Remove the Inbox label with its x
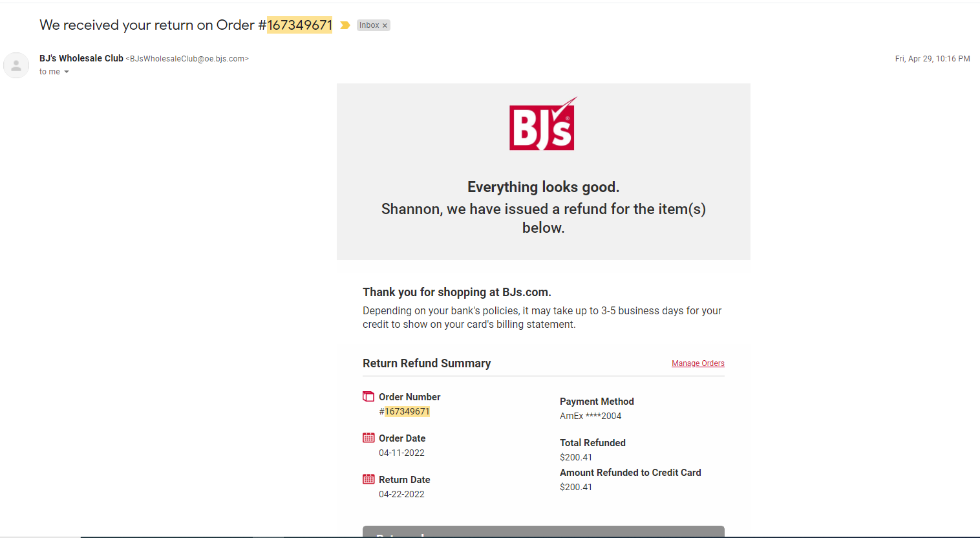The image size is (980, 538). [x=385, y=26]
